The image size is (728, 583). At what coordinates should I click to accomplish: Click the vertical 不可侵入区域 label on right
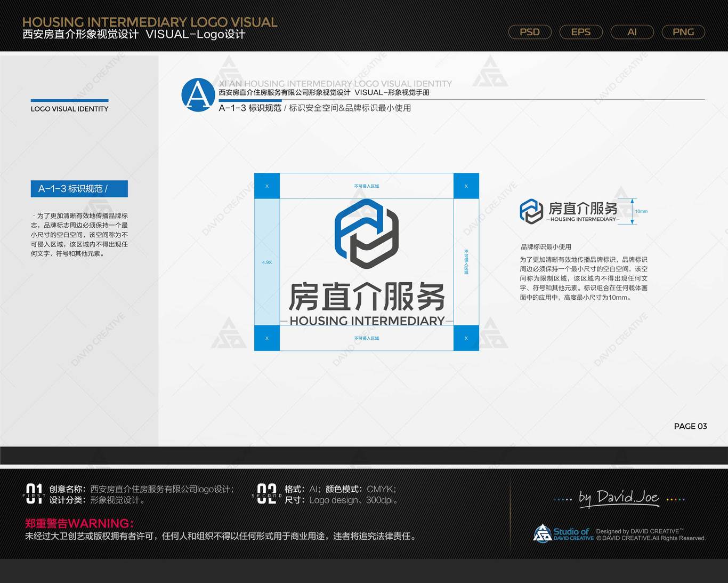pyautogui.click(x=466, y=262)
